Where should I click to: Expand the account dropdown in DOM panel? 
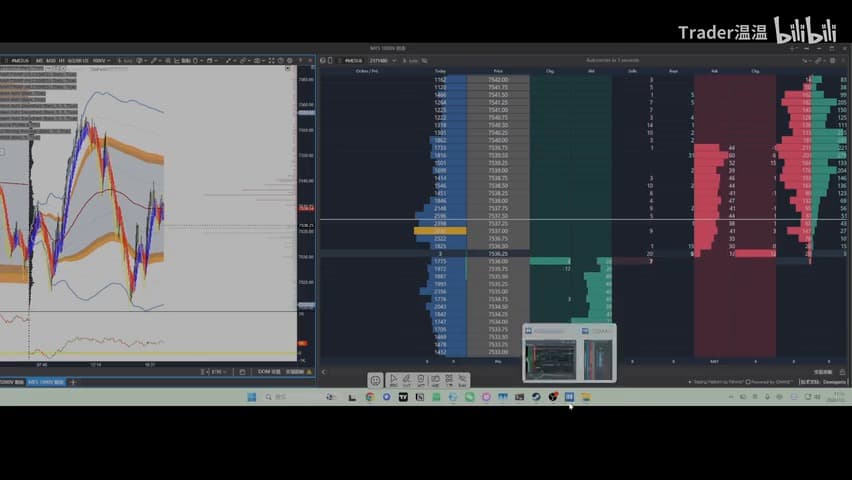383,60
